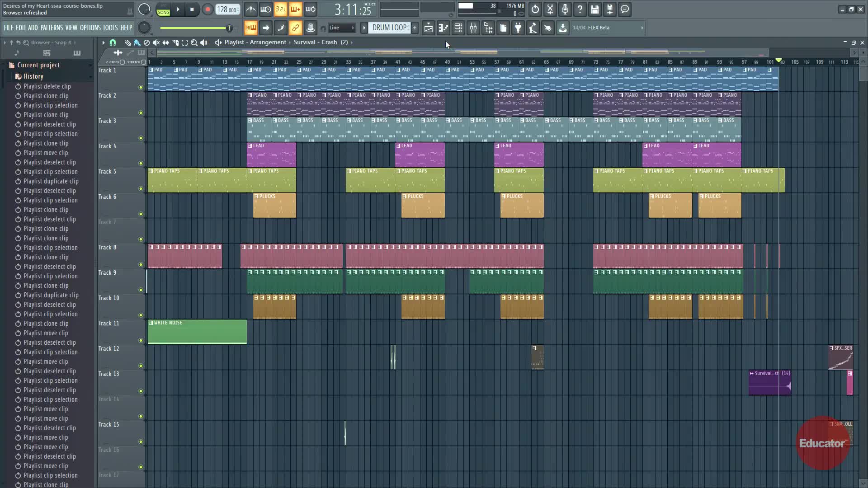Open the Channel rack
Viewport: 868px width, 488px height.
(458, 28)
